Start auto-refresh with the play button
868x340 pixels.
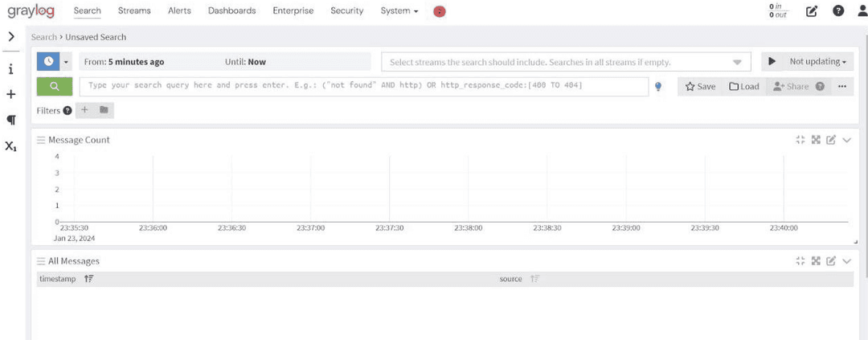click(772, 62)
